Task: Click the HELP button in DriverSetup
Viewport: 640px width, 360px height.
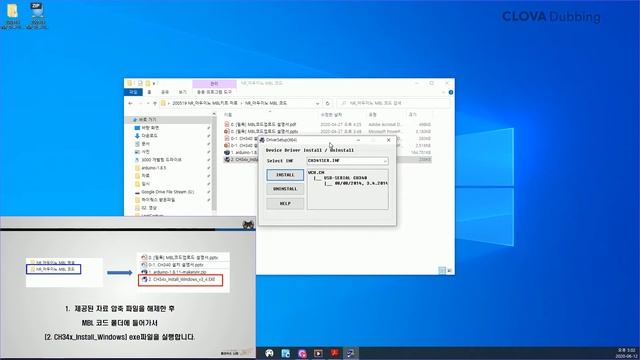Action: click(285, 203)
